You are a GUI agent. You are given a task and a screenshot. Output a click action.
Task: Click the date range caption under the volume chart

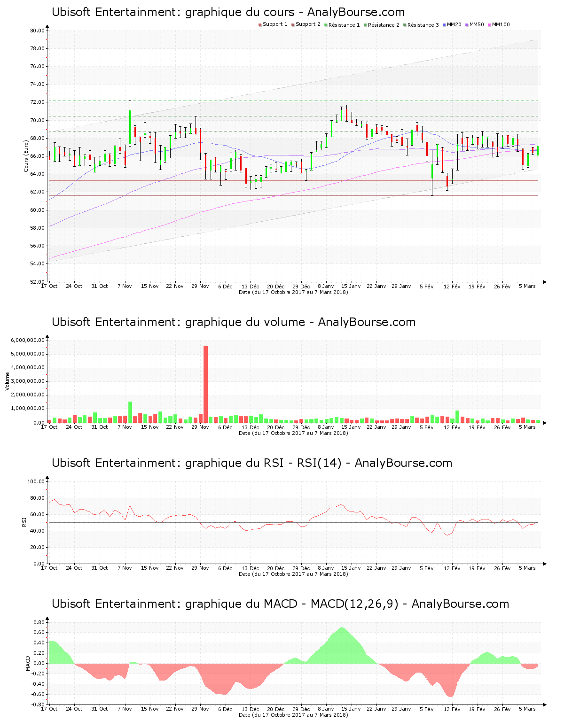(x=293, y=433)
